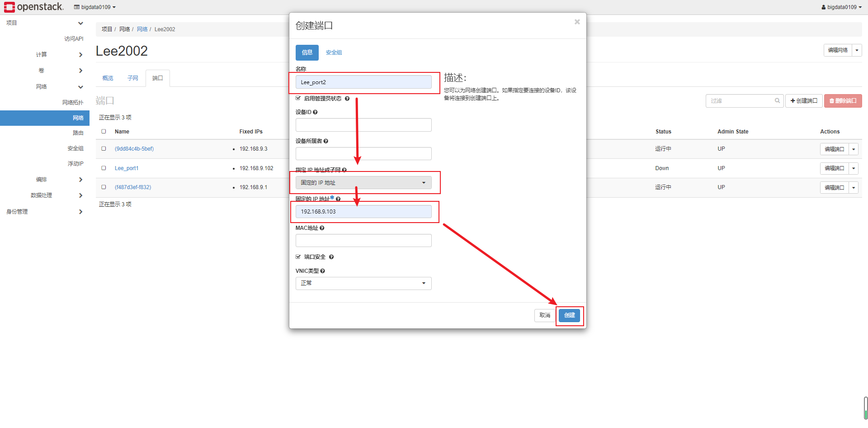Open the (f487d3ef-f832) port link
The height and width of the screenshot is (428, 868).
133,187
